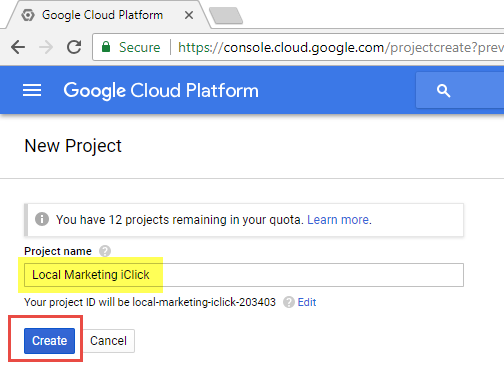Open the hamburger navigation menu
The width and height of the screenshot is (504, 371).
[x=32, y=90]
